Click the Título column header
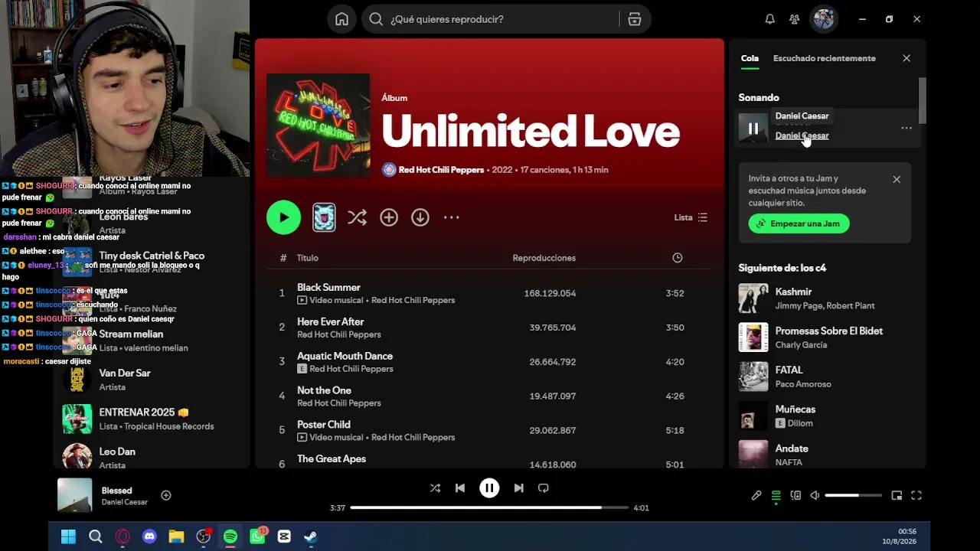The height and width of the screenshot is (551, 980). (x=308, y=258)
